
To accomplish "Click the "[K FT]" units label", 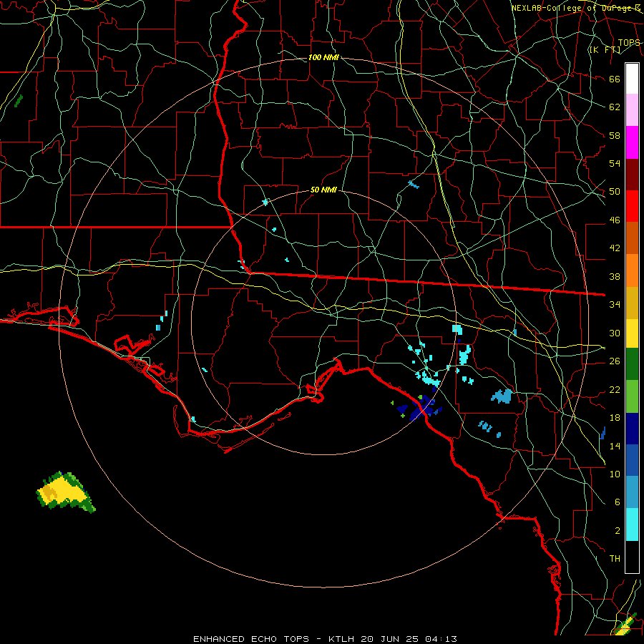I will pos(605,49).
